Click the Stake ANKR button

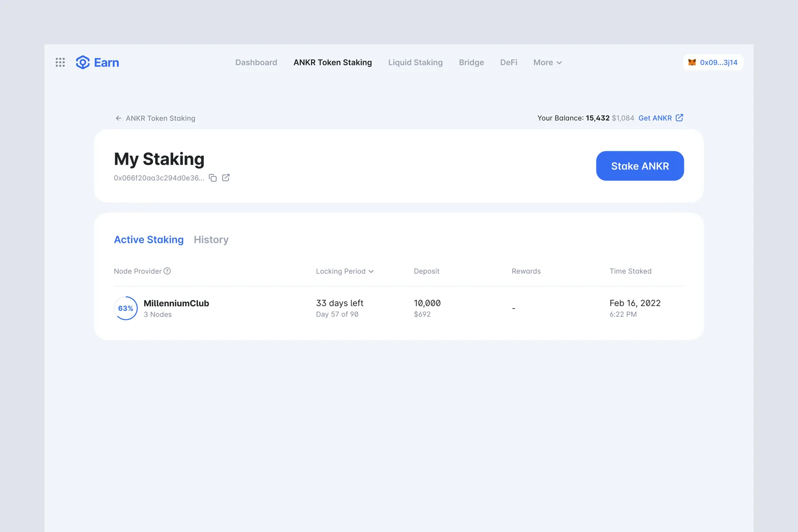[640, 166]
